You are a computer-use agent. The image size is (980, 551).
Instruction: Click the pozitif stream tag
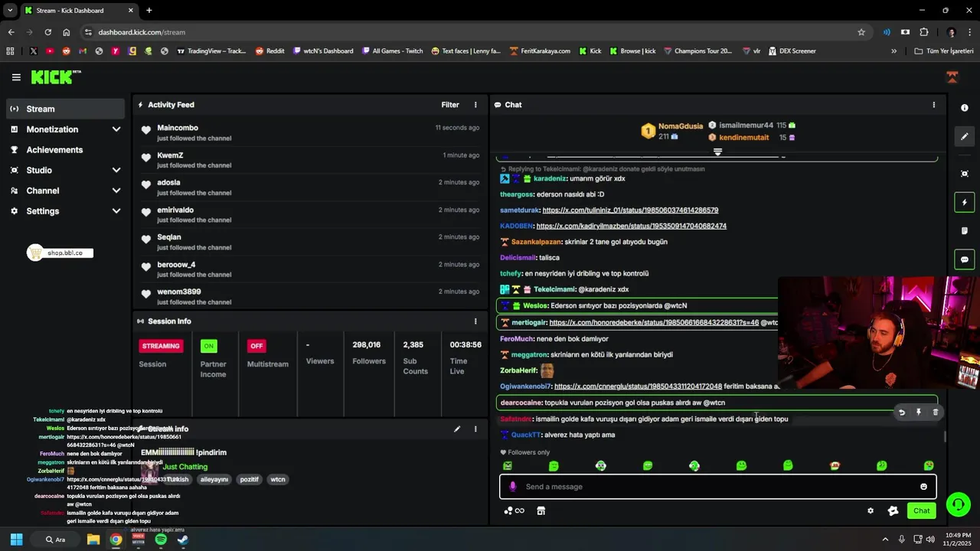click(x=250, y=480)
